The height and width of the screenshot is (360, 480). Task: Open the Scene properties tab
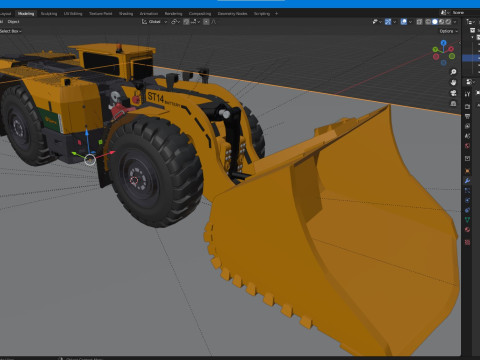click(x=467, y=136)
